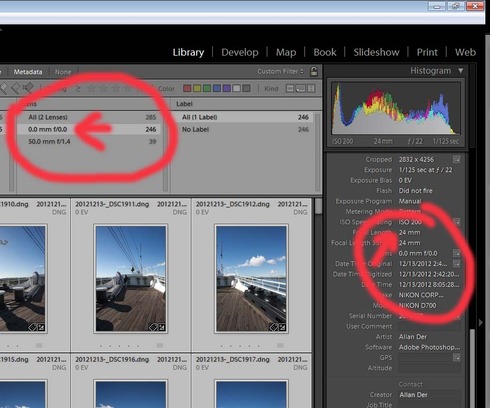
Task: Click the User Comment field
Action: click(x=430, y=326)
